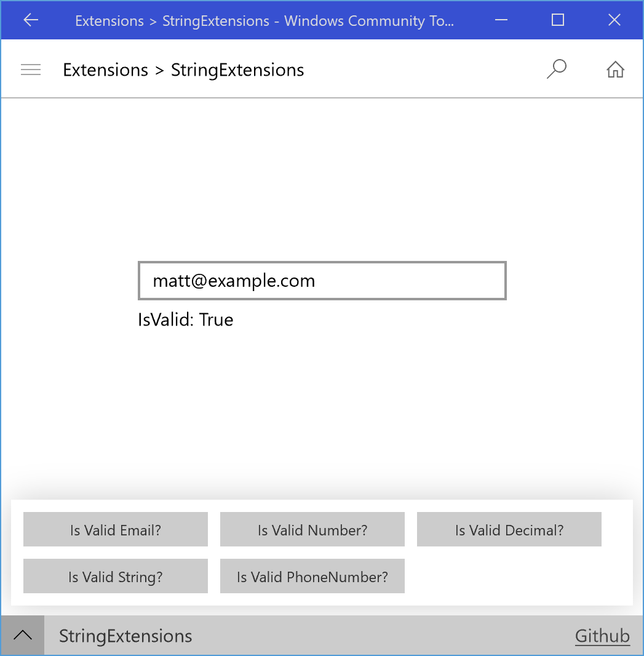The height and width of the screenshot is (656, 644).
Task: Open the hamburger navigation menu
Action: (31, 69)
